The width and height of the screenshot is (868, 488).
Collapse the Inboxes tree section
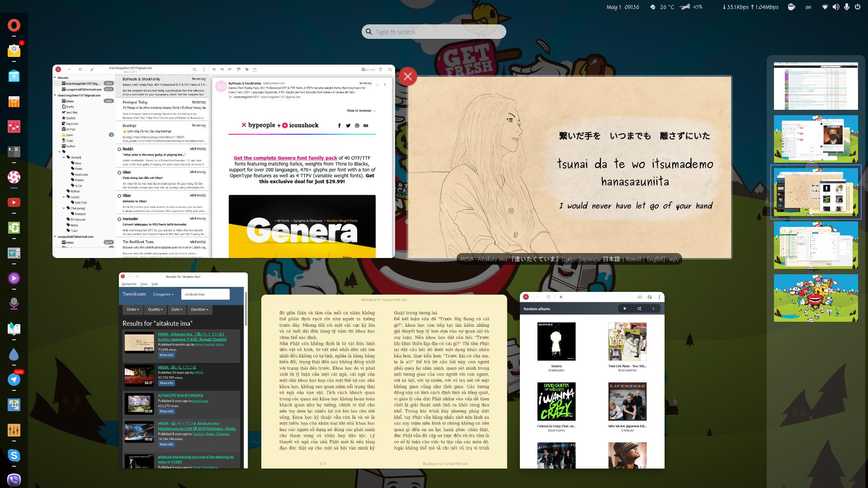click(x=55, y=78)
